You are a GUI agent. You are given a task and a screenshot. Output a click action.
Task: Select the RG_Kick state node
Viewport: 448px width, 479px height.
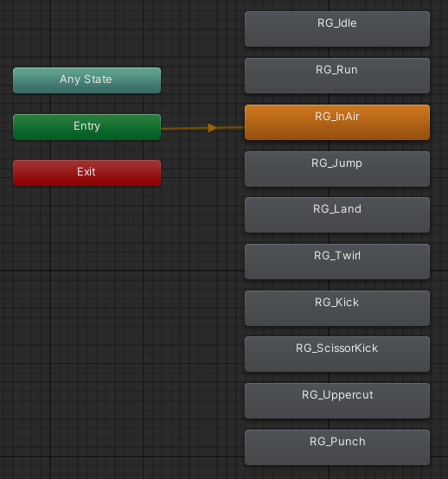pyautogui.click(x=337, y=308)
